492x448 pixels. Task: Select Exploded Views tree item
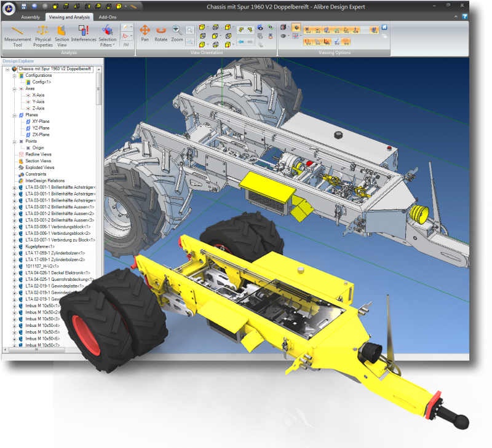click(x=40, y=167)
